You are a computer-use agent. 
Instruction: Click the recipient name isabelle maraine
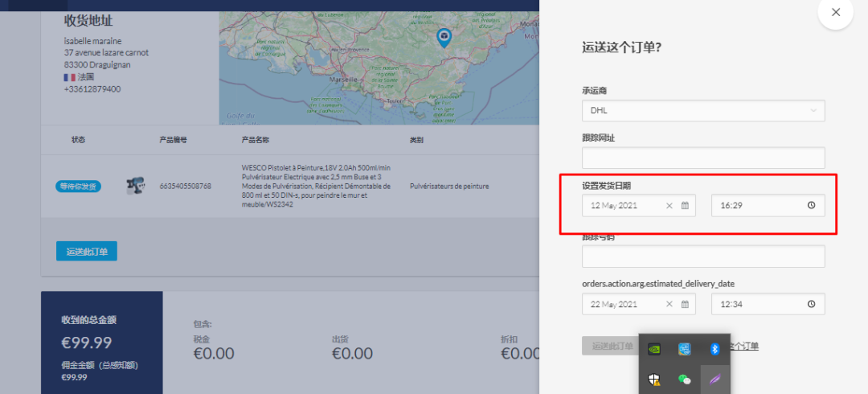(92, 41)
